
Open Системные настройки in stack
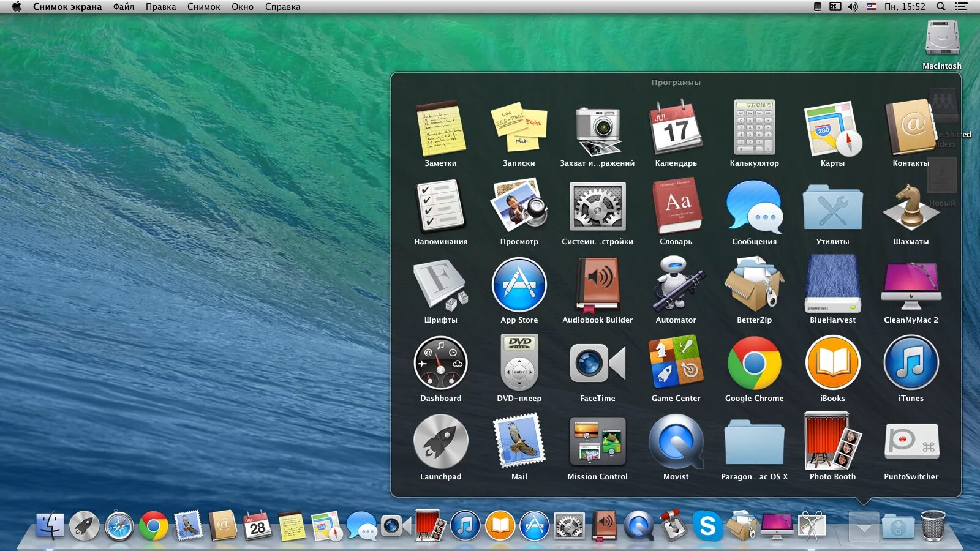coord(597,206)
